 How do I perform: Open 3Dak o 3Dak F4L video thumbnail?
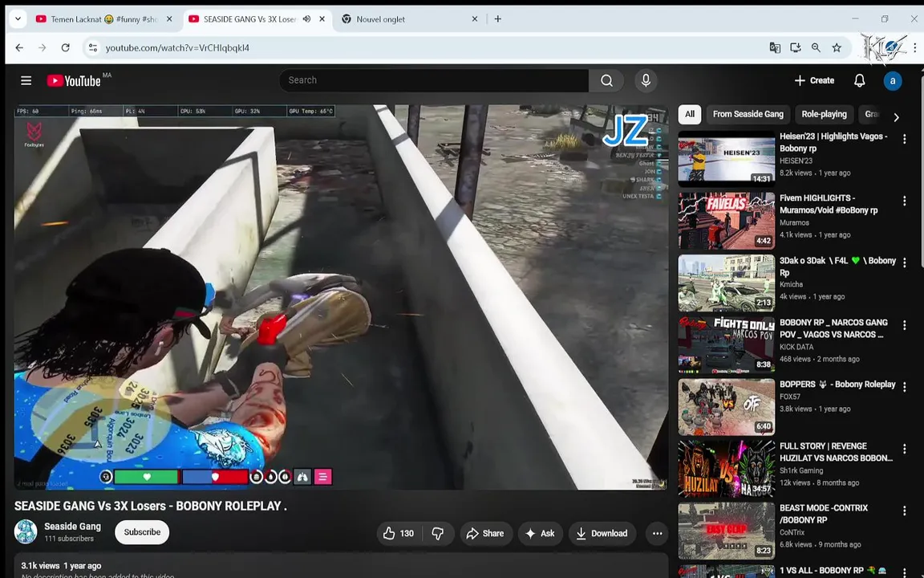pos(727,283)
